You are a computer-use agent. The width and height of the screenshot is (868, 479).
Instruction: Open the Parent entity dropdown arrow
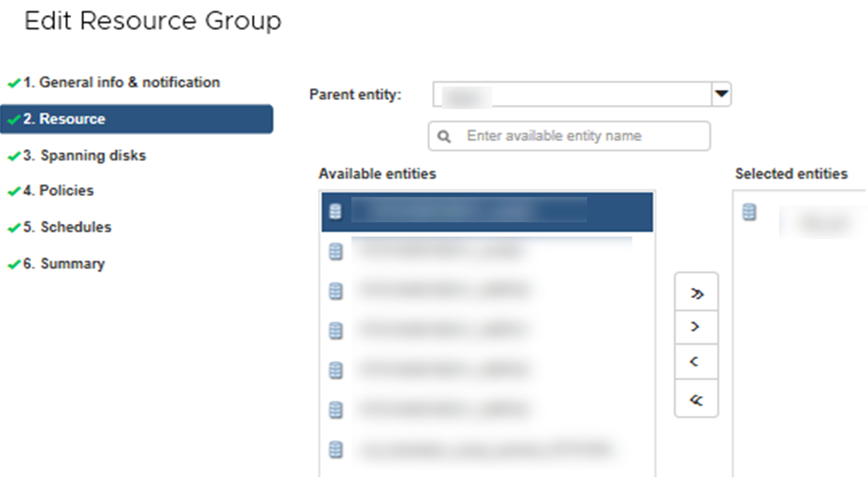point(721,95)
